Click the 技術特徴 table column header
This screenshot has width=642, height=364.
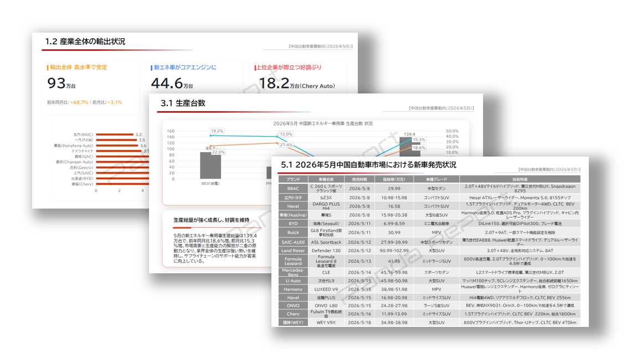coord(520,179)
